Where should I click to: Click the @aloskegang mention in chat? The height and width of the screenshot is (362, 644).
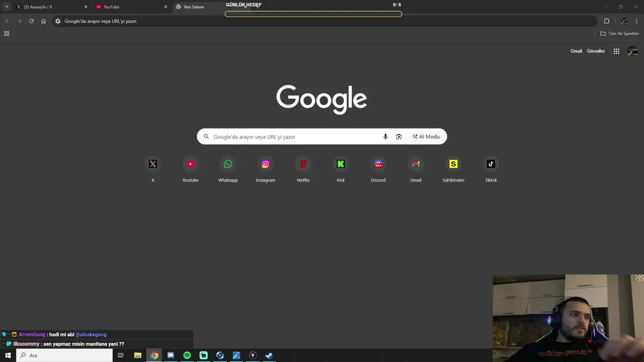pyautogui.click(x=91, y=334)
